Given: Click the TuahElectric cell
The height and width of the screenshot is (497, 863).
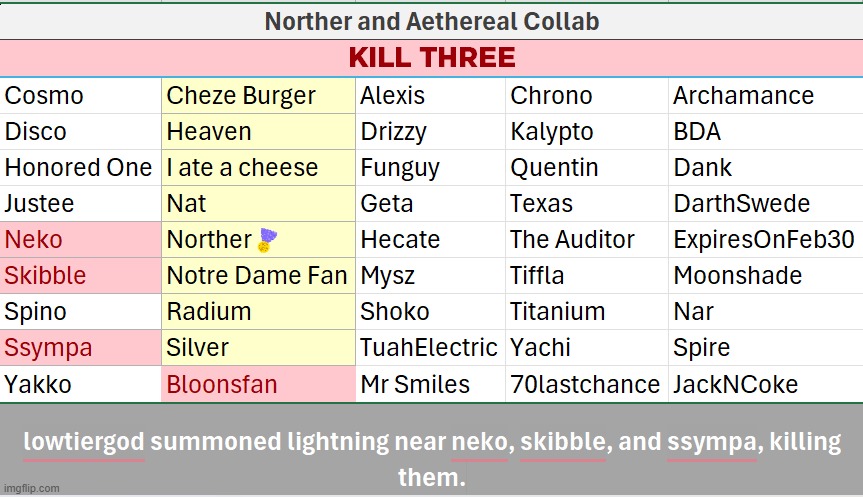Looking at the screenshot, I should pyautogui.click(x=428, y=348).
